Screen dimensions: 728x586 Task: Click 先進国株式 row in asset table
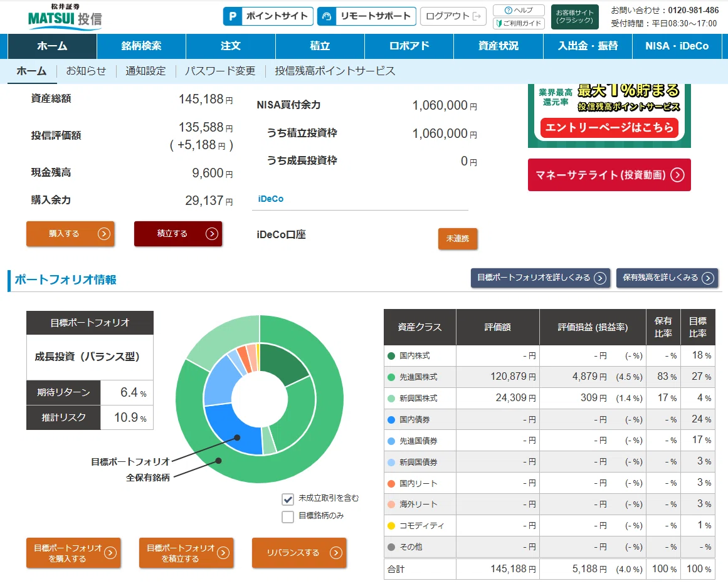549,377
